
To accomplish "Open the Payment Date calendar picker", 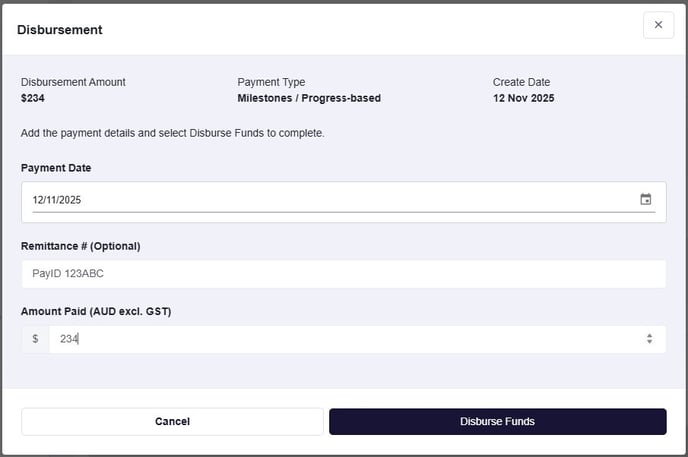I will coord(646,199).
